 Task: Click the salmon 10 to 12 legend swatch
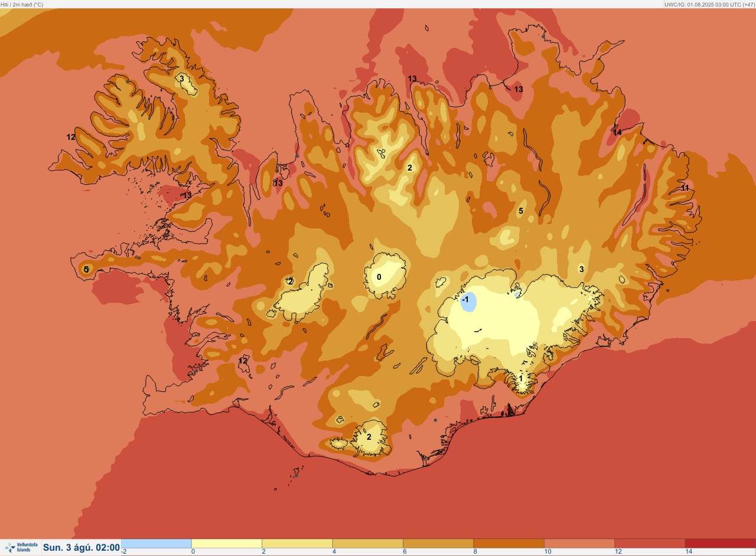(579, 543)
